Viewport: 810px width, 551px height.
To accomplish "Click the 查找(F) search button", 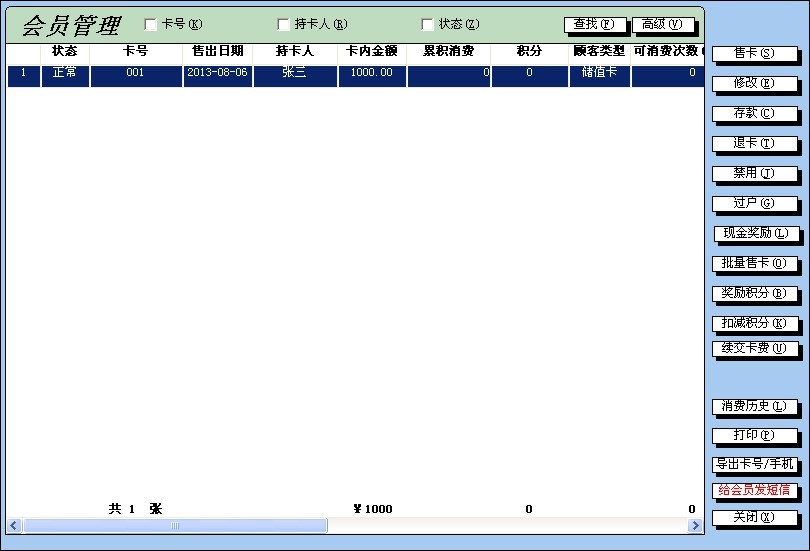I will [595, 25].
